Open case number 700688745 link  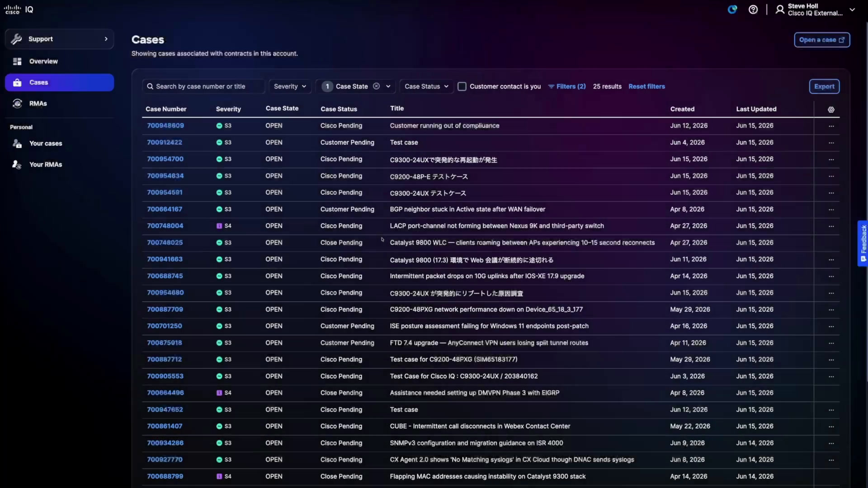tap(165, 276)
